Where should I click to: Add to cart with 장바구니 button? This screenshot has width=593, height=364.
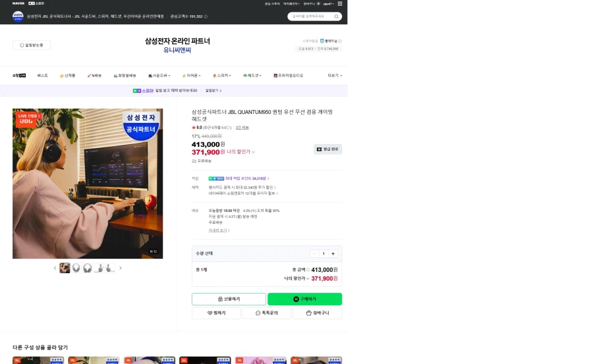(318, 313)
